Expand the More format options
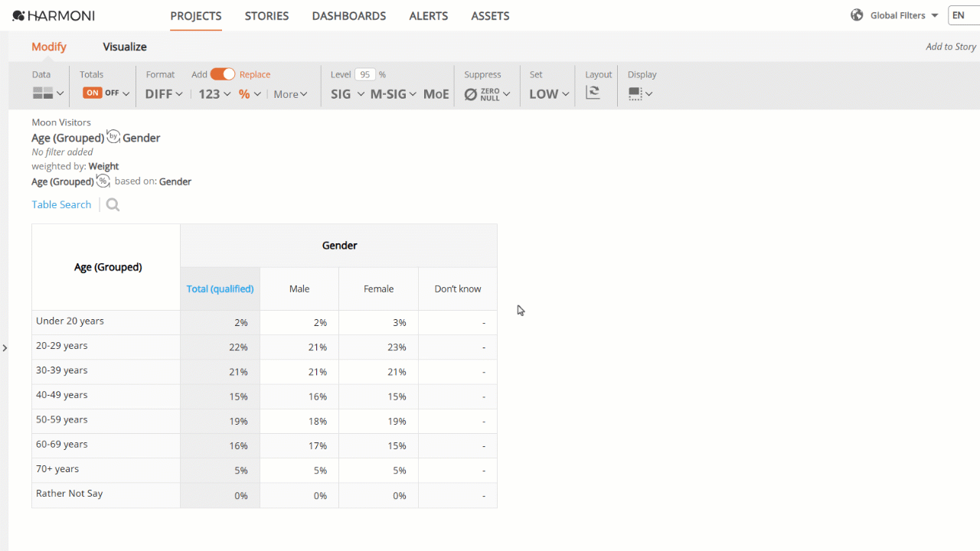 tap(290, 94)
